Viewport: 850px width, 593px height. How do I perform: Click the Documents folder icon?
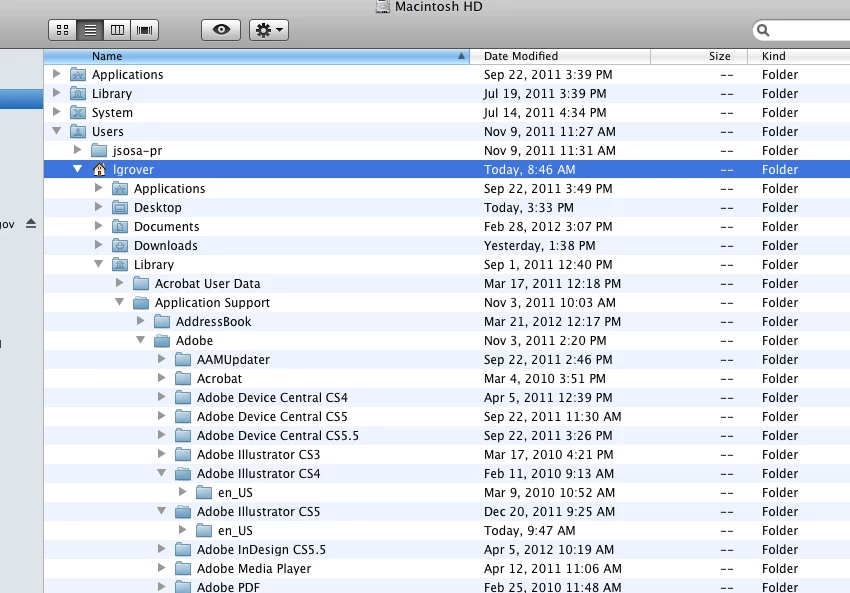120,226
